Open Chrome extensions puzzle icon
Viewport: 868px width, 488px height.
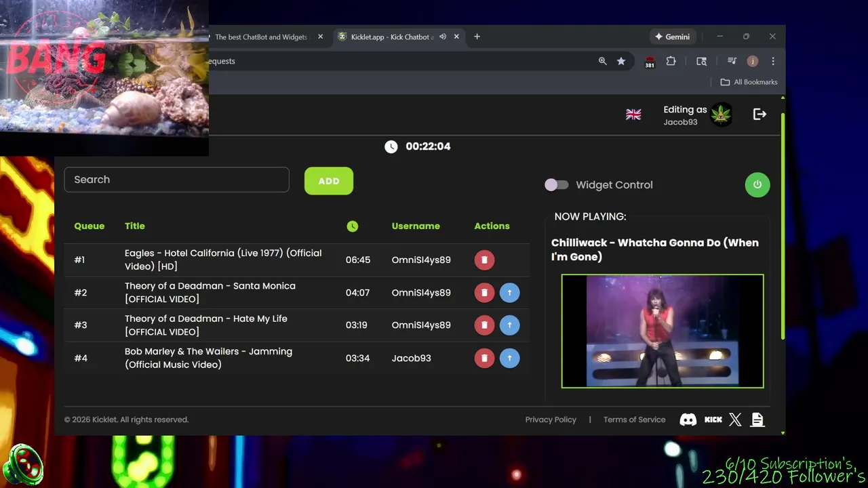tap(671, 61)
